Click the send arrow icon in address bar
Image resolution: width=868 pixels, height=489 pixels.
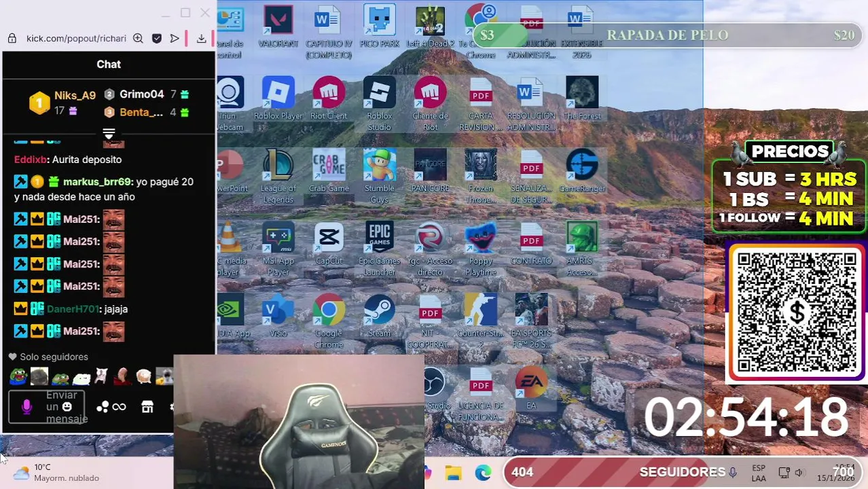175,38
